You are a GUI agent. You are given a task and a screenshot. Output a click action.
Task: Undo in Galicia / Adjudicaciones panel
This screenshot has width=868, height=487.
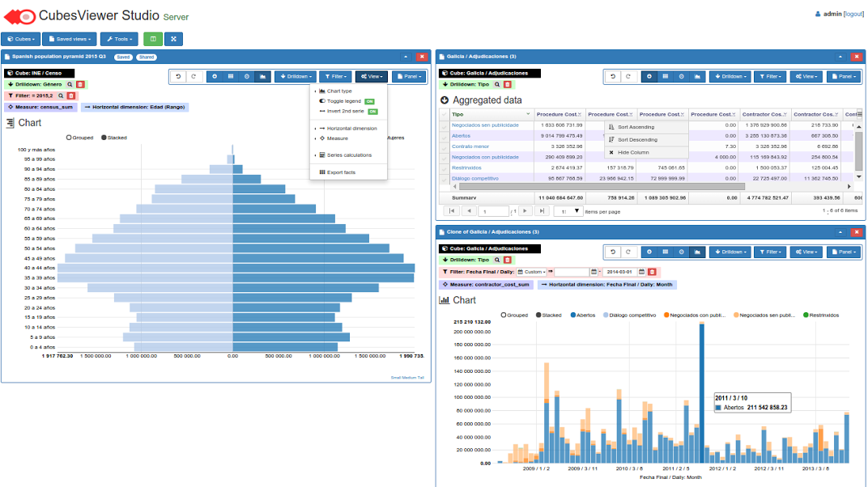coord(613,76)
